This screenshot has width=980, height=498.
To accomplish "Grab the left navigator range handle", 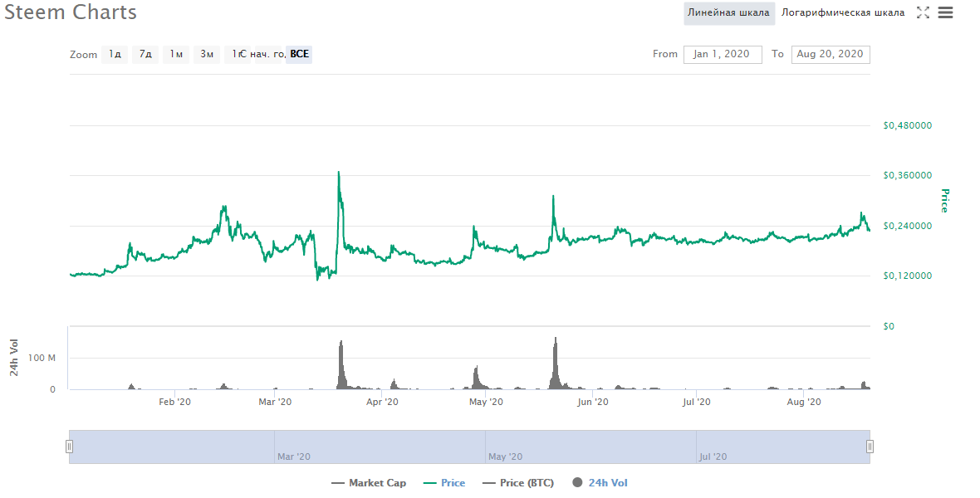I will coord(70,447).
